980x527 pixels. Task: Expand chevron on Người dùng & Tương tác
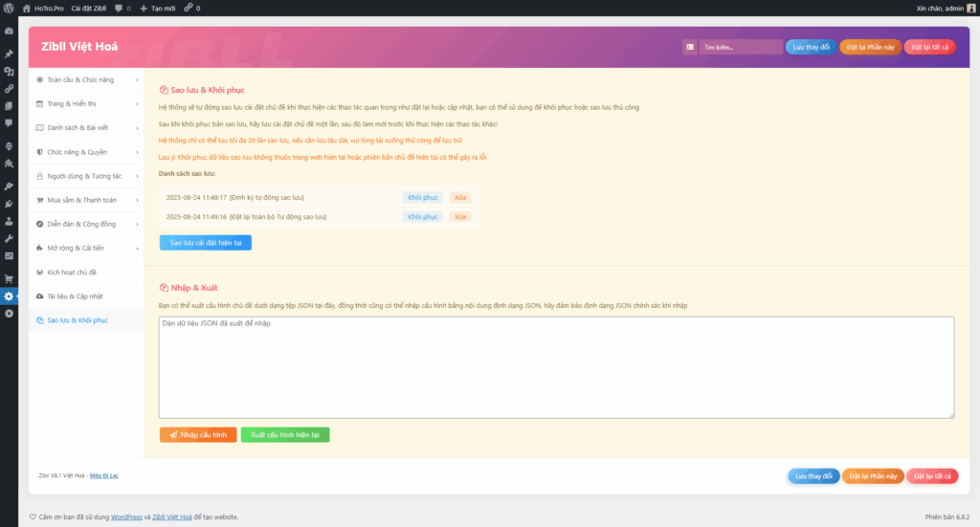point(138,176)
